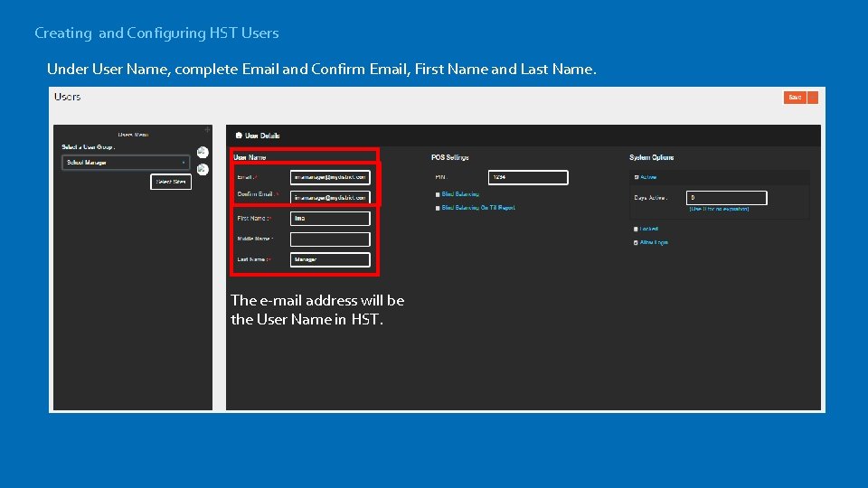Open the School Manager user group dropdown
Viewport: 868px width, 488px height.
(126, 163)
